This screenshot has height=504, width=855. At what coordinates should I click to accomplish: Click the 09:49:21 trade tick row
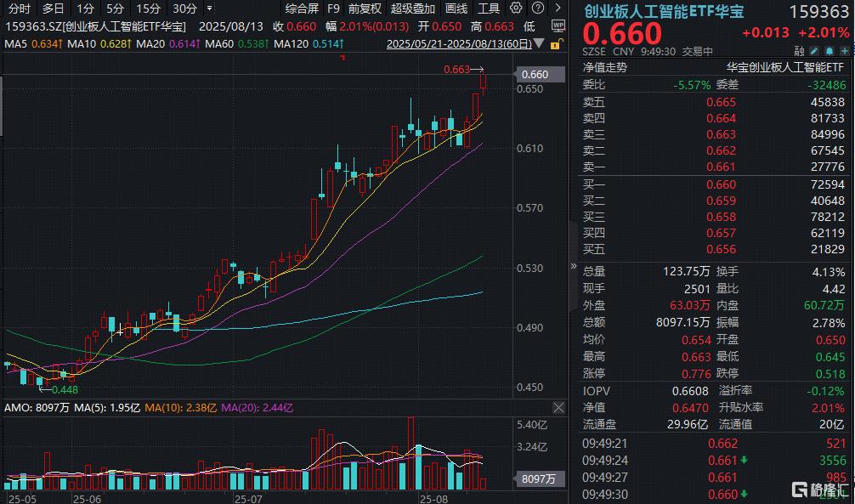click(714, 444)
